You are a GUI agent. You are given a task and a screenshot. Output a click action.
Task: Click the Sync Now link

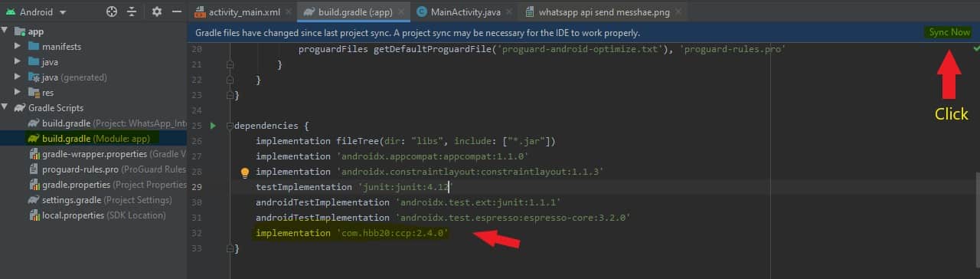(x=949, y=32)
